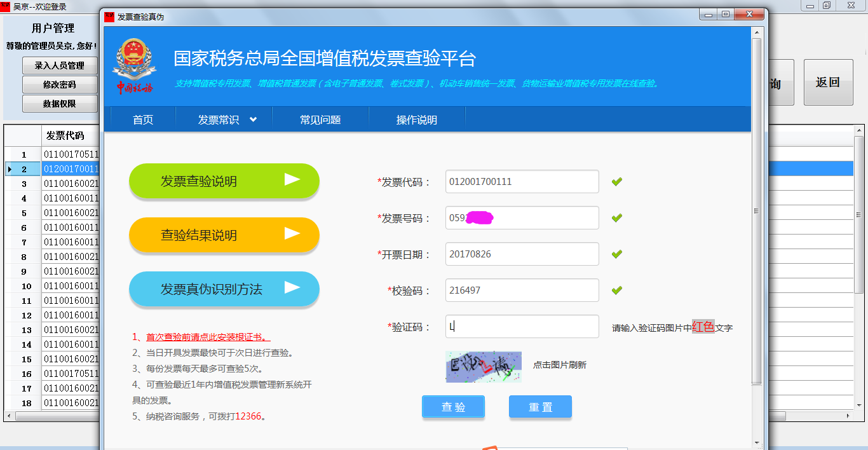Screen dimensions: 868x450
Task: Click the 首次查验前请点此安装根证书 link
Action: [x=208, y=337]
